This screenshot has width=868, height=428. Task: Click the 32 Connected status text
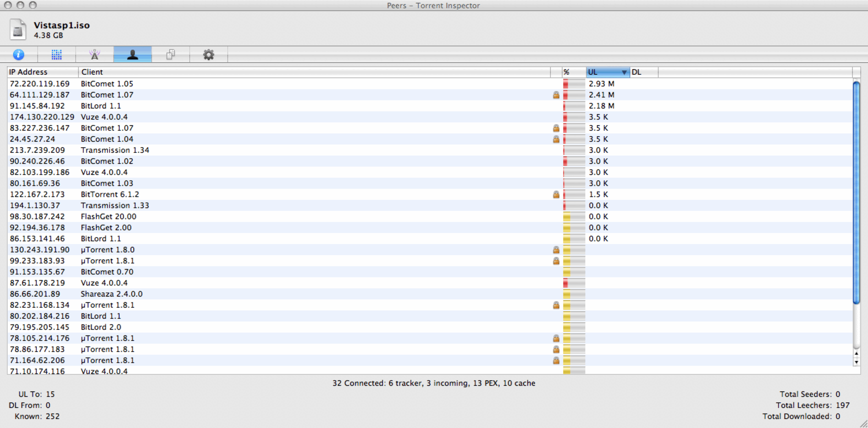point(434,383)
